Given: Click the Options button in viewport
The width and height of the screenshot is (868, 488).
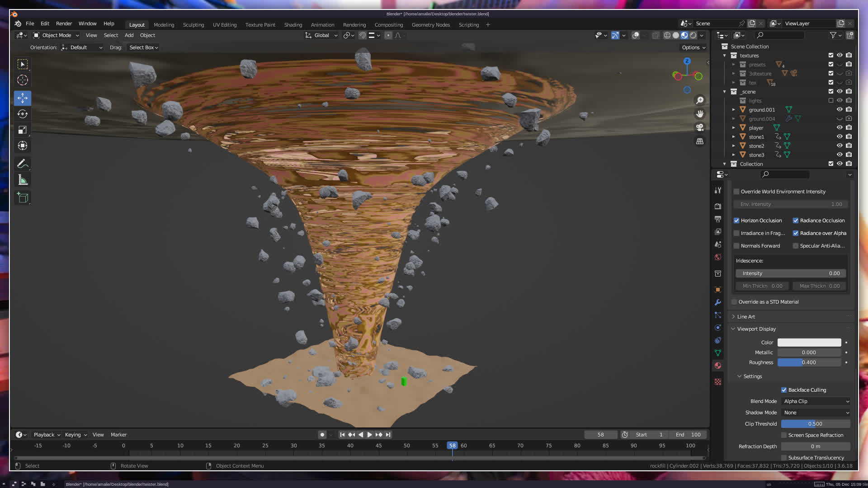Looking at the screenshot, I should [x=693, y=47].
